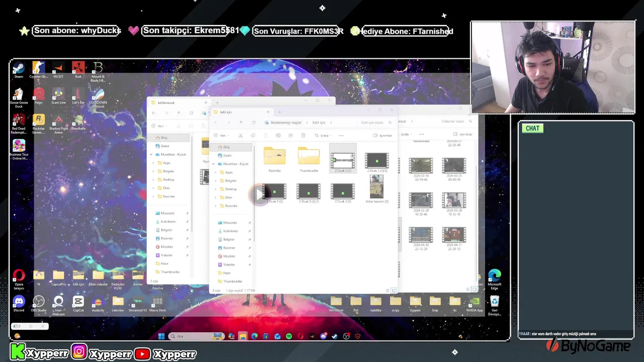Viewport: 644px width, 362px height.
Task: Go up one folder in Edit için window
Action: click(x=241, y=123)
